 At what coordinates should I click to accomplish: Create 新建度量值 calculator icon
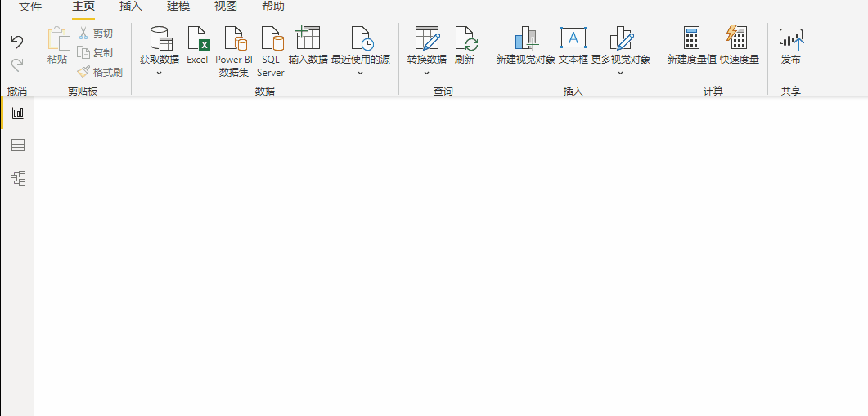[x=691, y=38]
